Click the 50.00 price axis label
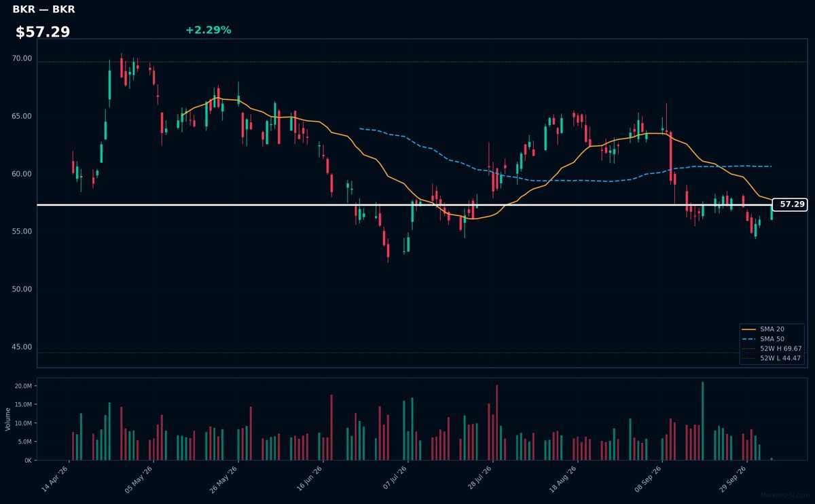The height and width of the screenshot is (504, 815). tap(22, 289)
